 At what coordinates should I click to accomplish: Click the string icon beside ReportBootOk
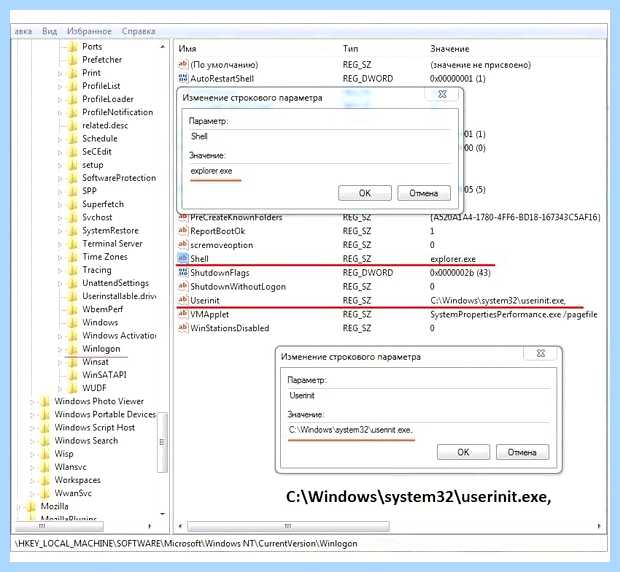point(183,230)
